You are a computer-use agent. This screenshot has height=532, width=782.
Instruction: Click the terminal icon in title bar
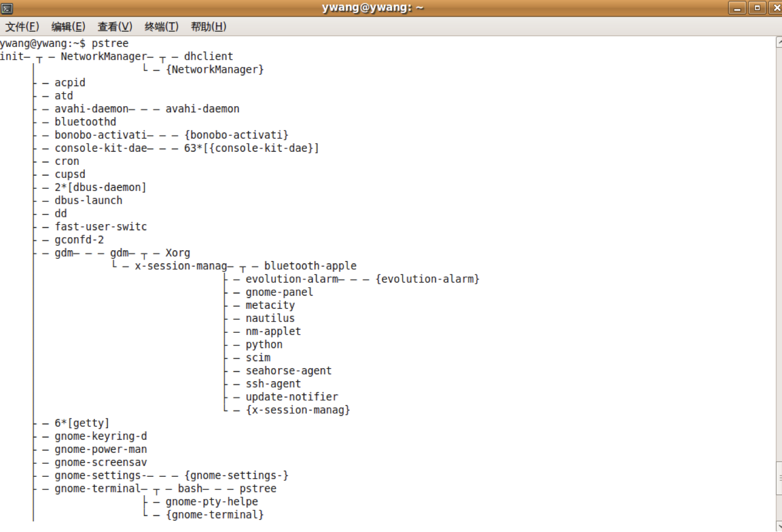7,8
